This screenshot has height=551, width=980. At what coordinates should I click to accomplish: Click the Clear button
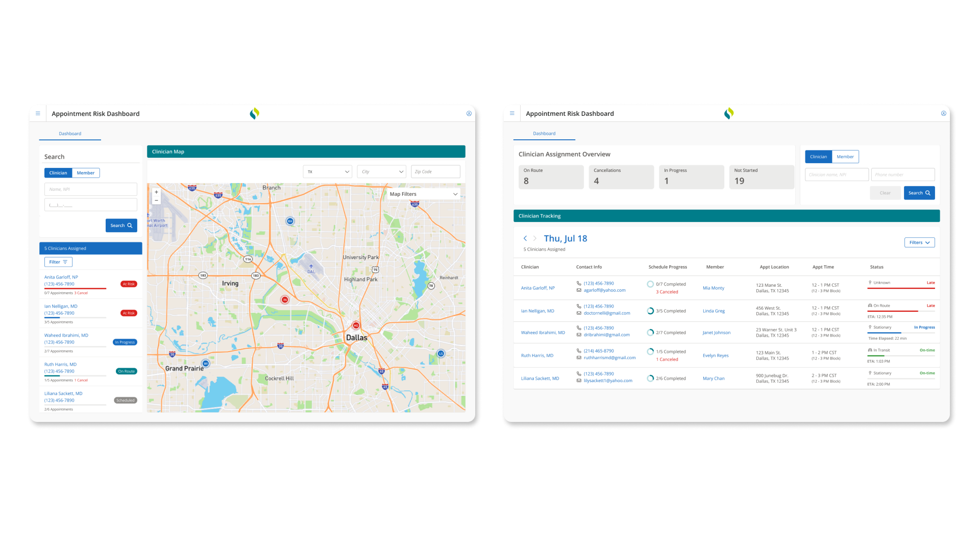coord(885,193)
